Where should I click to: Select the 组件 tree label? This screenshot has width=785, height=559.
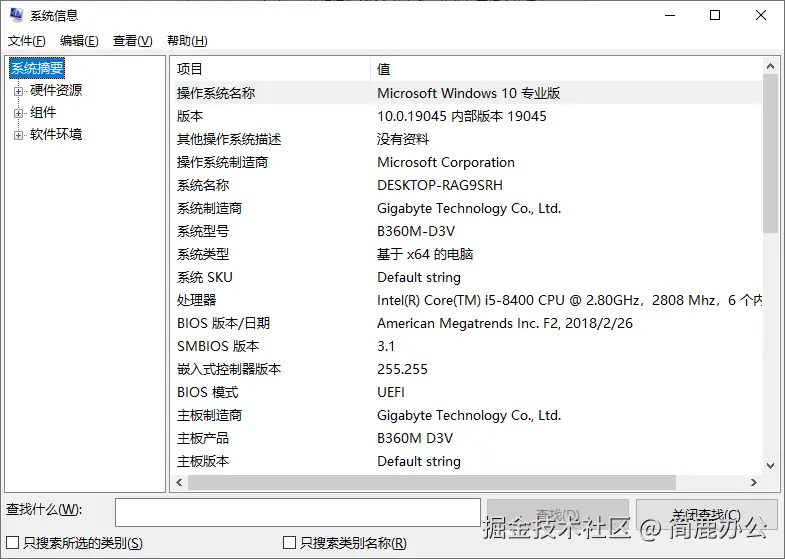coord(43,112)
